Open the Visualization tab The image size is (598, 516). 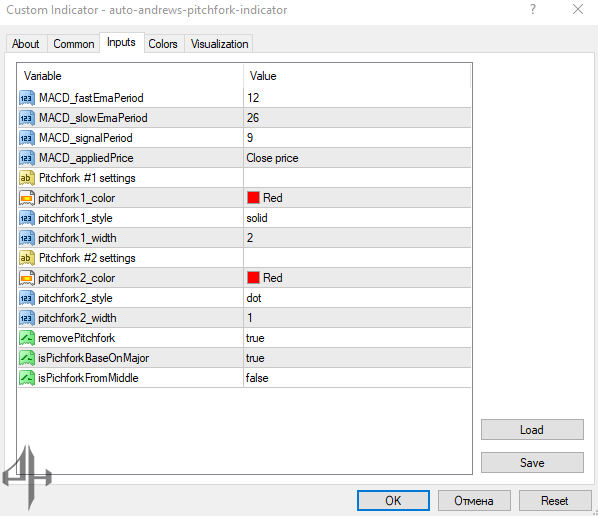(x=219, y=44)
